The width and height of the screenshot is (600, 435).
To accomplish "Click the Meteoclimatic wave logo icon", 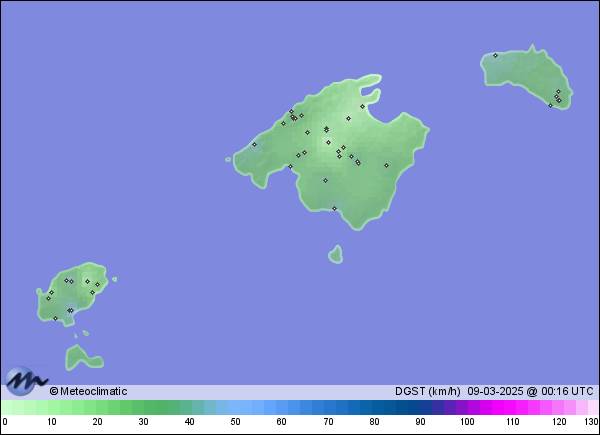I will coord(26,381).
